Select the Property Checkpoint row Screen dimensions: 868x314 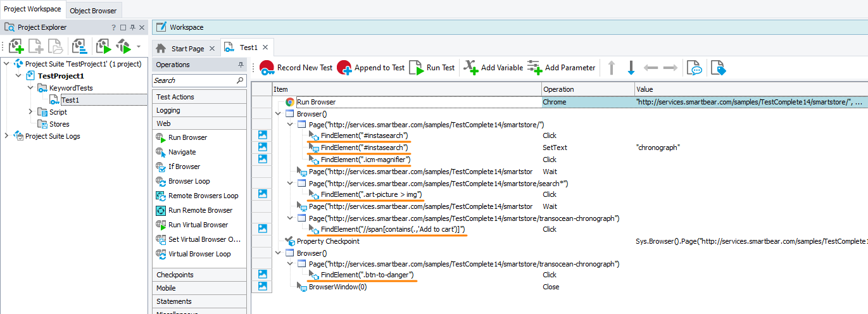(327, 241)
